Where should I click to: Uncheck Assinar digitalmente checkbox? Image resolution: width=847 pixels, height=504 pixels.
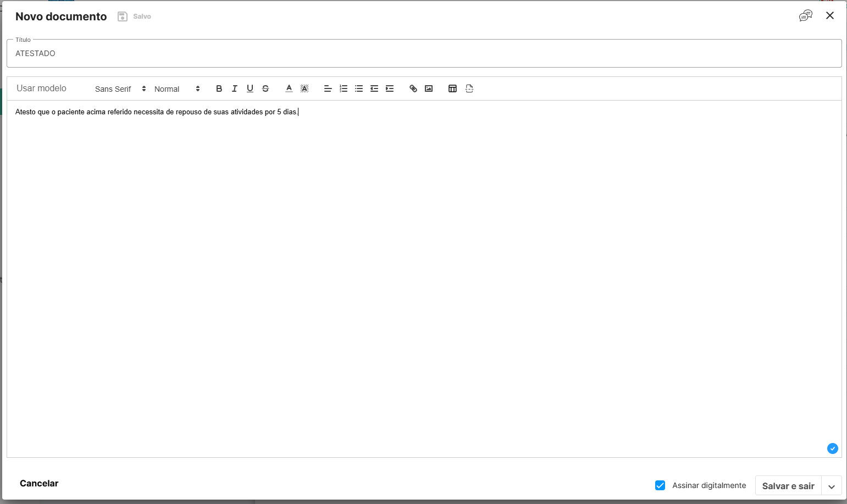pos(660,485)
